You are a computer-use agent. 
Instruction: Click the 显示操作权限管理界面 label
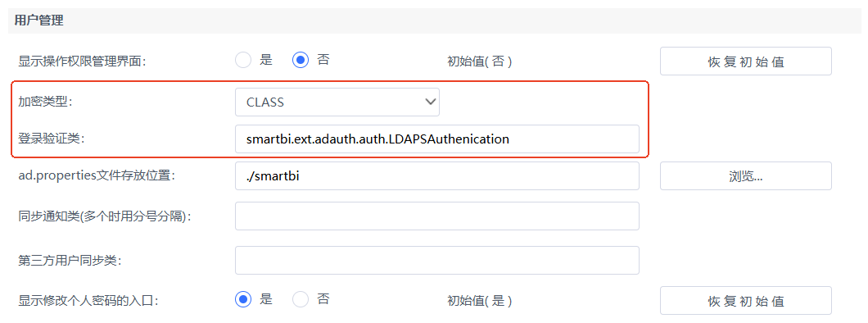point(82,61)
